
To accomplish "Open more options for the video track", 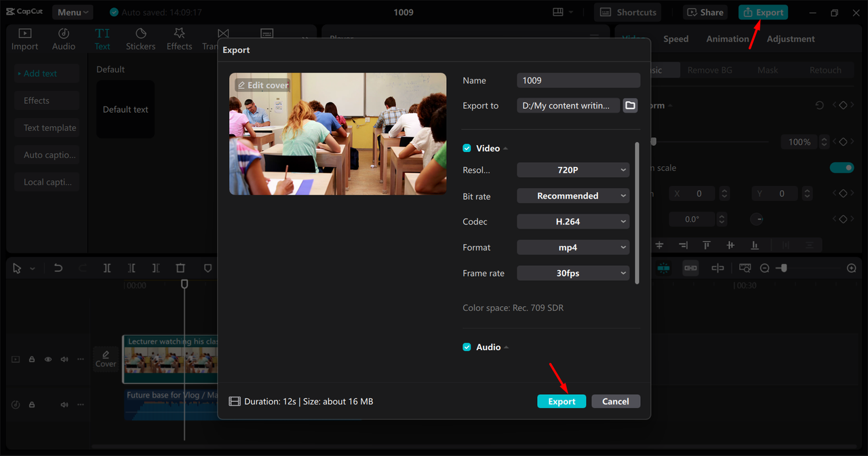I will point(81,359).
